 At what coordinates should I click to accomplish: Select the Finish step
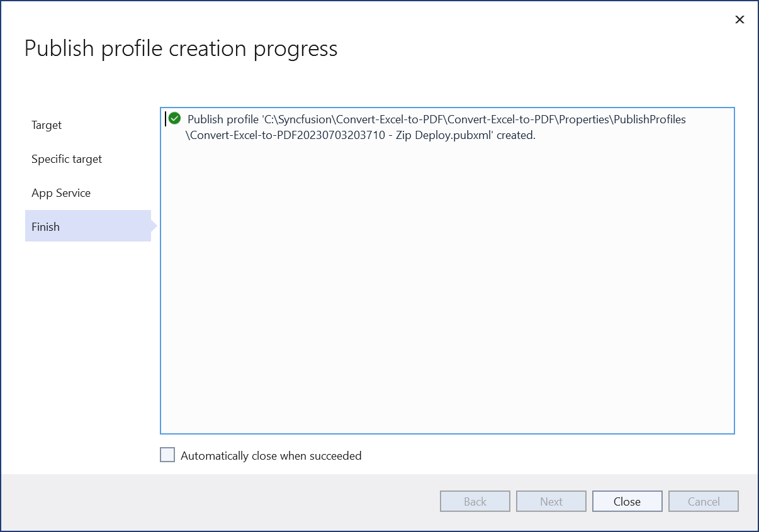point(46,227)
